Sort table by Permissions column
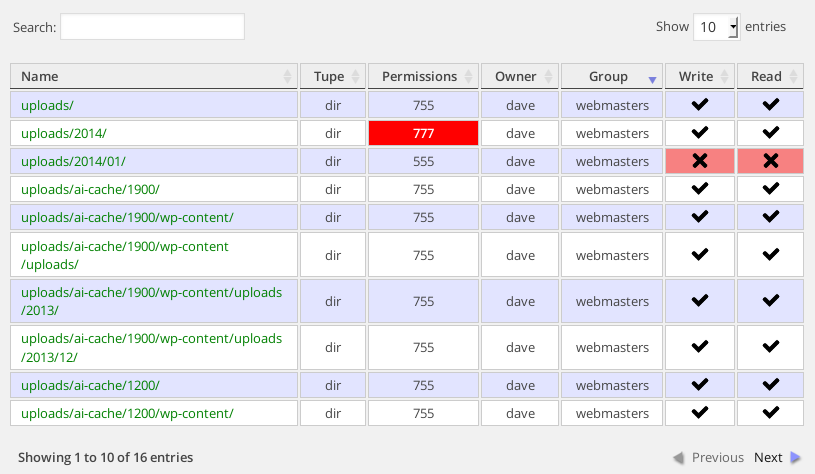Image resolution: width=815 pixels, height=474 pixels. click(423, 76)
